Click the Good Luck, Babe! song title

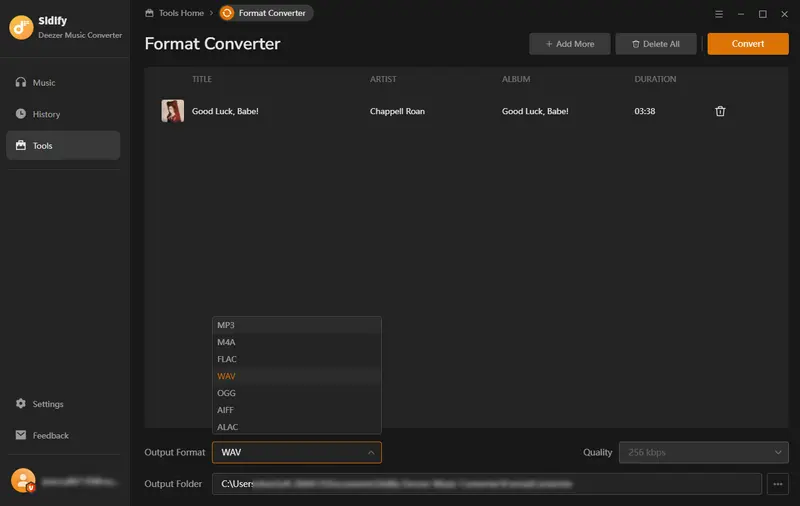tap(225, 111)
